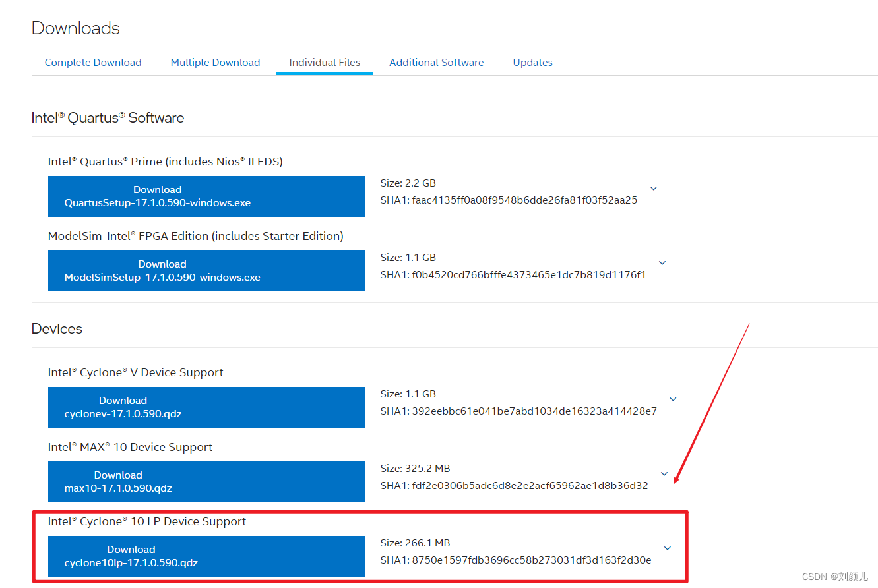
Task: Click the 'Devices' section heading
Action: (x=57, y=329)
